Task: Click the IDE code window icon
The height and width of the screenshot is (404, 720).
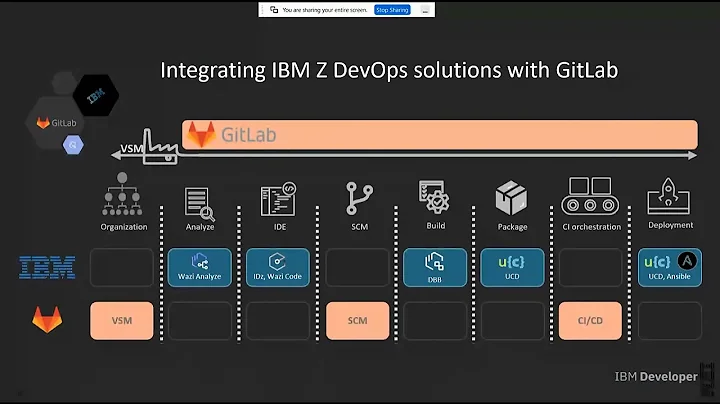Action: tap(278, 199)
